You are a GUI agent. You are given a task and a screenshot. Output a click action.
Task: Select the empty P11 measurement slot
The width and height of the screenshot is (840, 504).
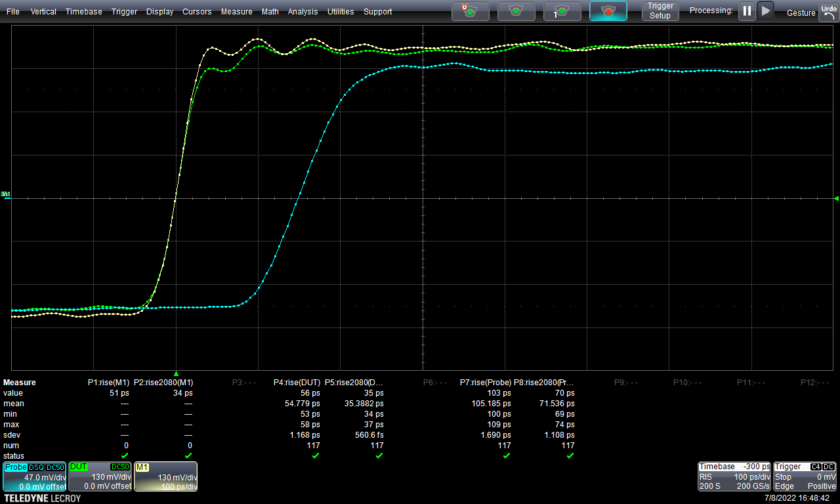[x=751, y=382]
